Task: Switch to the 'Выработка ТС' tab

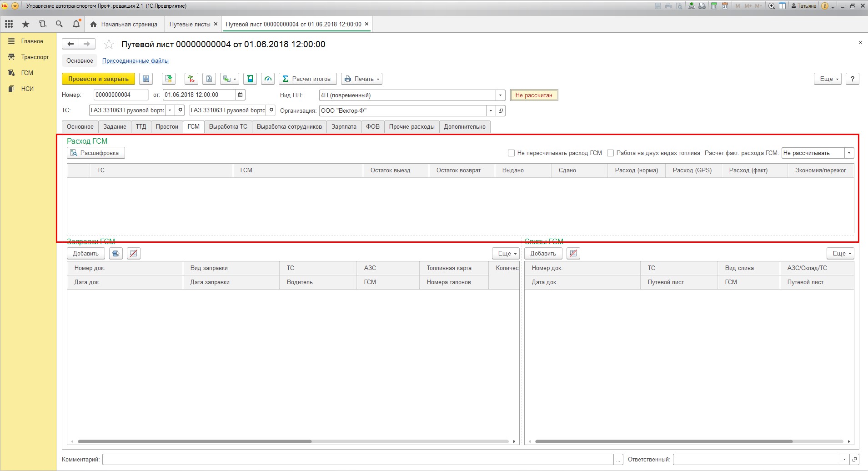Action: 228,127
